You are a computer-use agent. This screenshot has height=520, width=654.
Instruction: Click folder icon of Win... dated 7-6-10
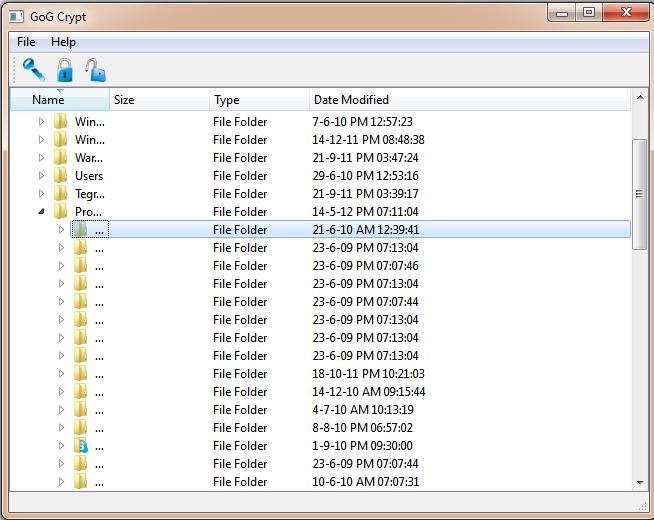(x=60, y=121)
